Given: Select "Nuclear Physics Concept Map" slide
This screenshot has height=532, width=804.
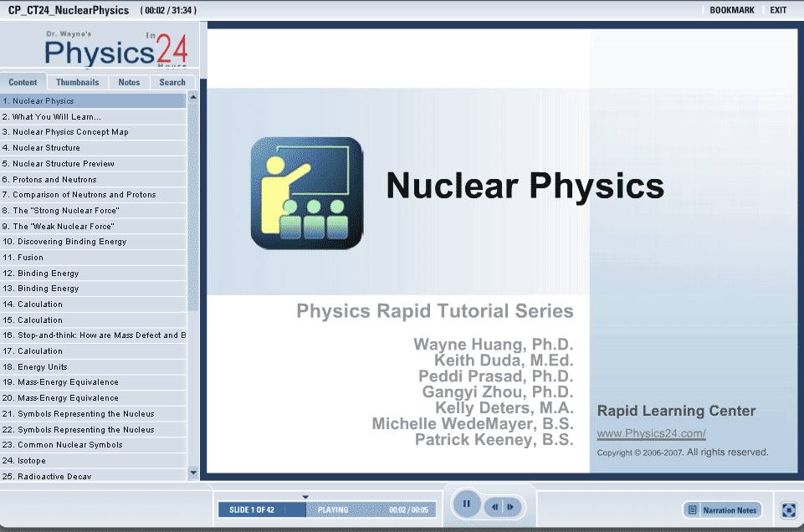Looking at the screenshot, I should (70, 132).
